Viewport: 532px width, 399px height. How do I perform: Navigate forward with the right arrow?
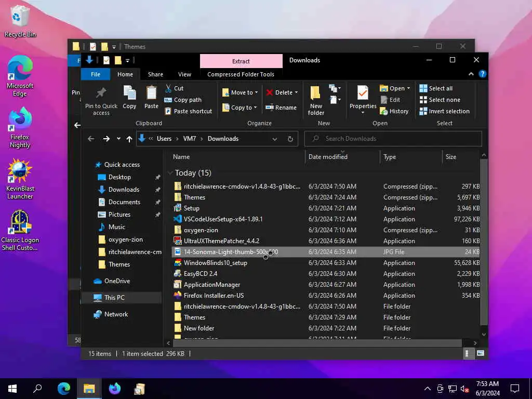tap(107, 139)
